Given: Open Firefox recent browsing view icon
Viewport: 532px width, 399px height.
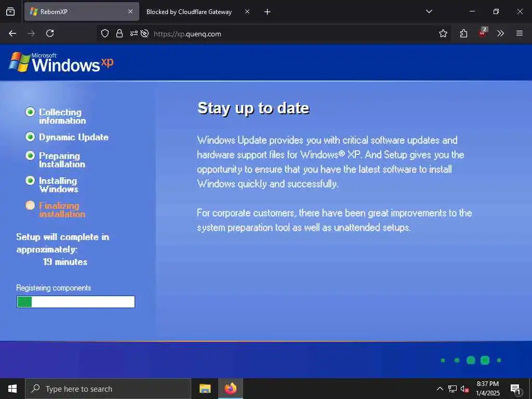Looking at the screenshot, I should pyautogui.click(x=10, y=11).
